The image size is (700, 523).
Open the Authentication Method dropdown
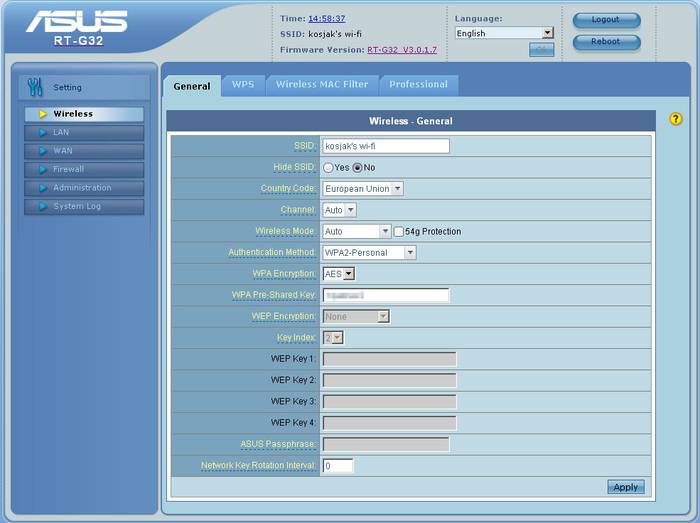click(x=369, y=253)
